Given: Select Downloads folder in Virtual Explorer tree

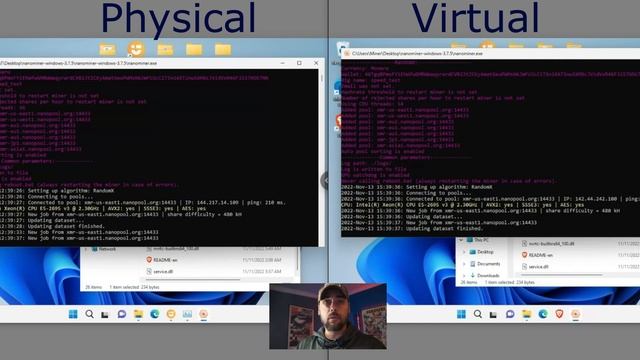Looking at the screenshot, I should 488,276.
